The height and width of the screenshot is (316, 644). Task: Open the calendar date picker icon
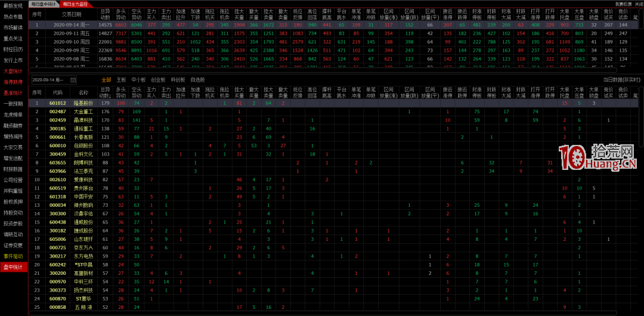(x=73, y=80)
